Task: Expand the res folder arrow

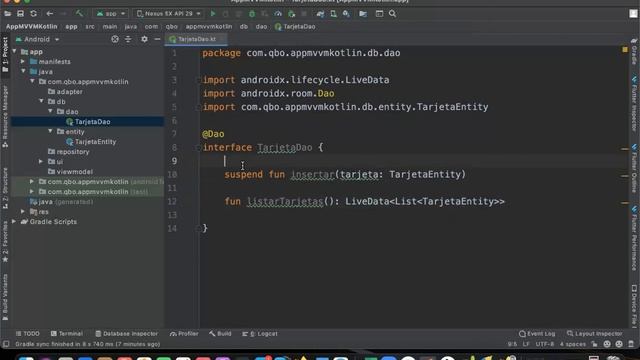Action: point(23,211)
